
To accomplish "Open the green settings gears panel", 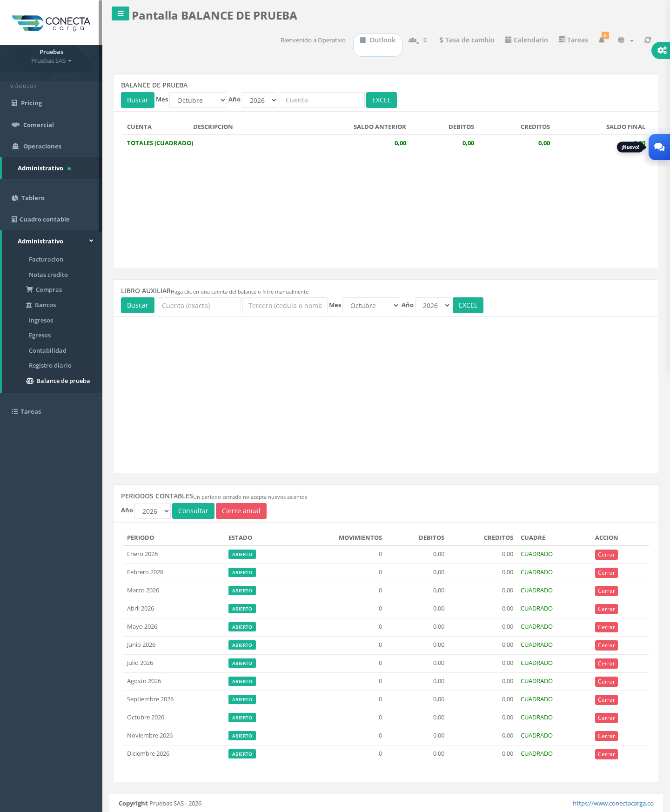I will point(662,50).
